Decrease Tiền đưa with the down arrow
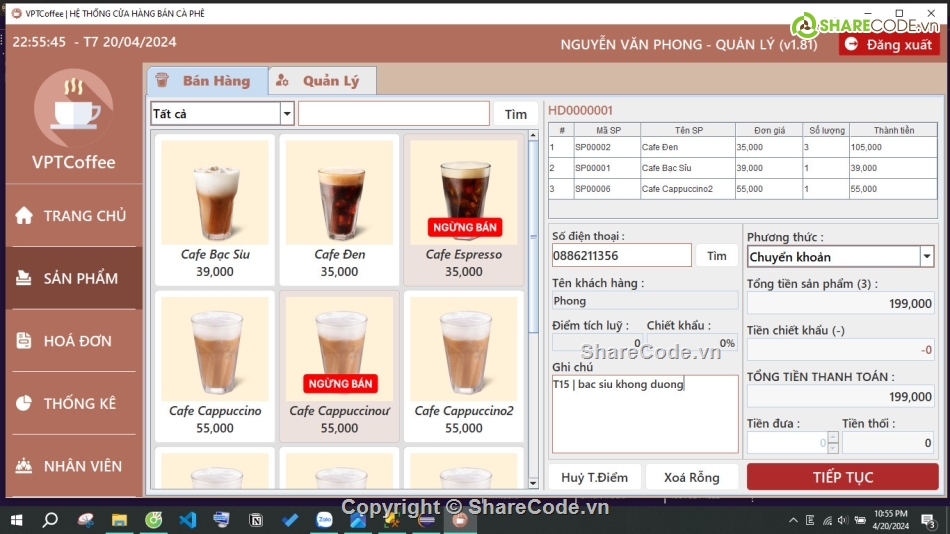950x534 pixels. (x=833, y=448)
